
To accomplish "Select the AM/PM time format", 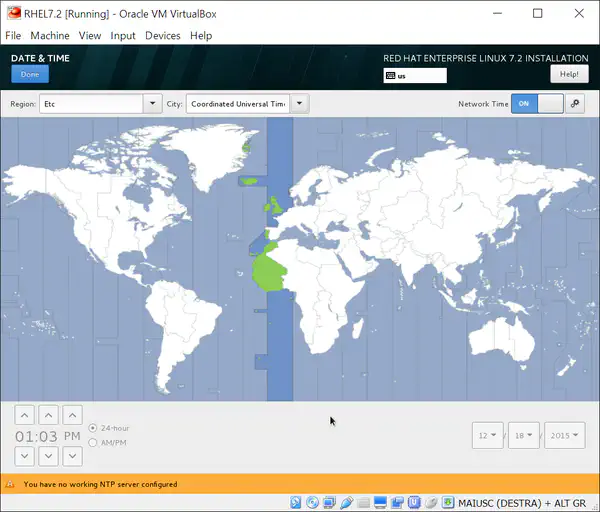I will [94, 442].
